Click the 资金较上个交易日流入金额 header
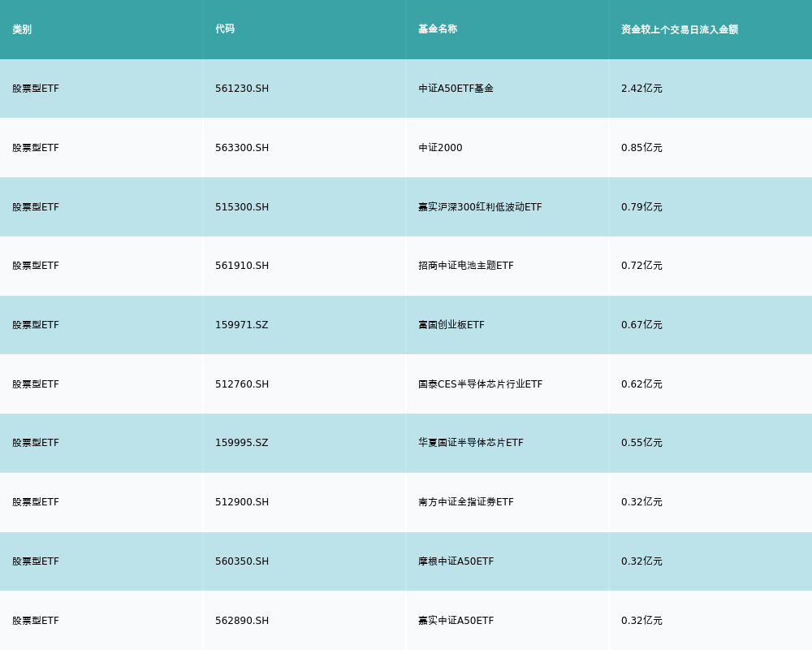Screen dimensions: 812x650 click(x=680, y=29)
